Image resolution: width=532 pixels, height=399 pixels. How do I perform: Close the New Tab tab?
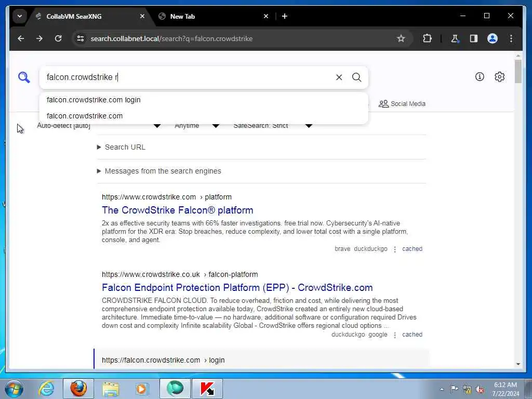266,16
